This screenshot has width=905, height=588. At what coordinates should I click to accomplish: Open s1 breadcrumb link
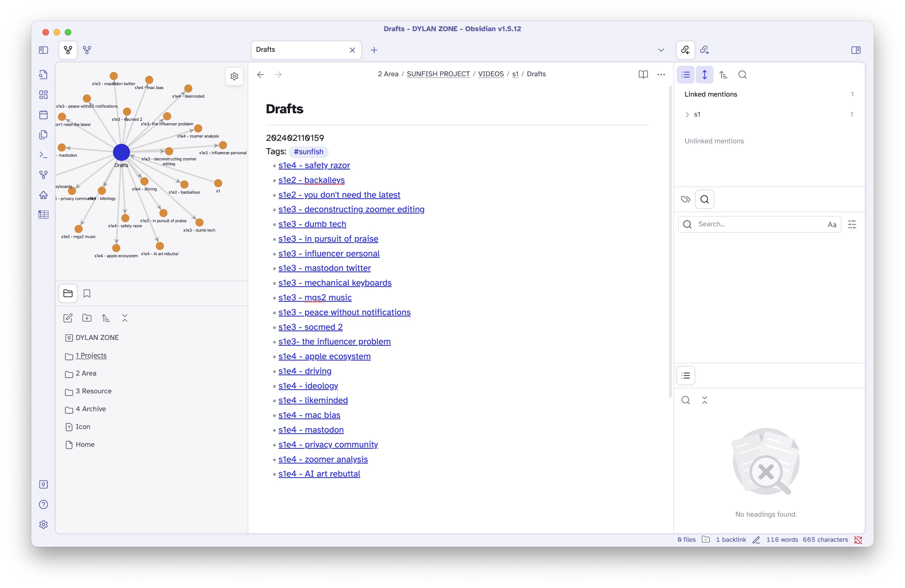[x=515, y=74]
